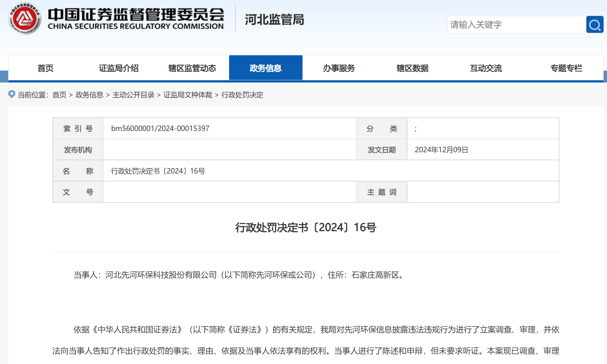The image size is (607, 364).
Task: Type in the 请输入关键字 search field
Action: coord(516,25)
